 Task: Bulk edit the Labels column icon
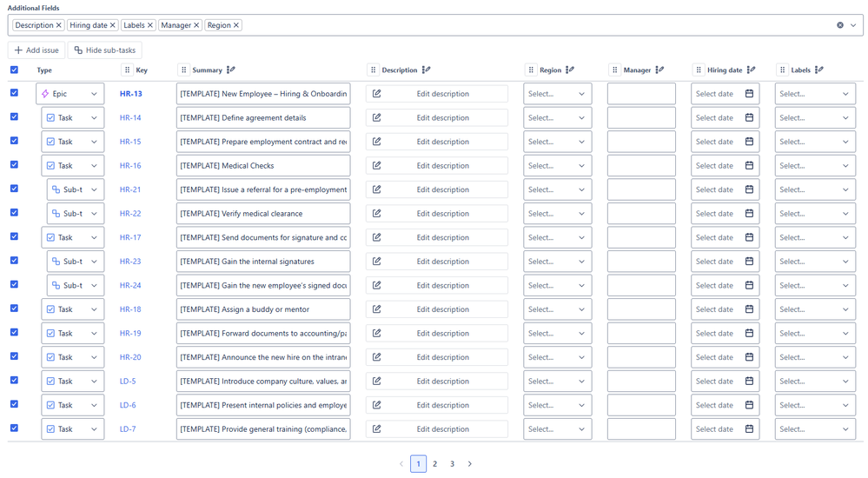point(818,70)
